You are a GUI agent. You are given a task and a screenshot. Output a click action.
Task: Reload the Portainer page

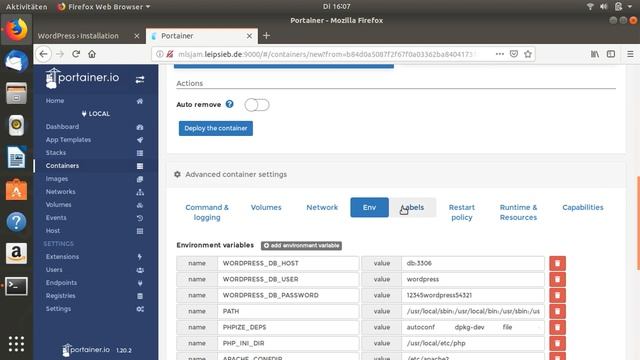[x=76, y=54]
